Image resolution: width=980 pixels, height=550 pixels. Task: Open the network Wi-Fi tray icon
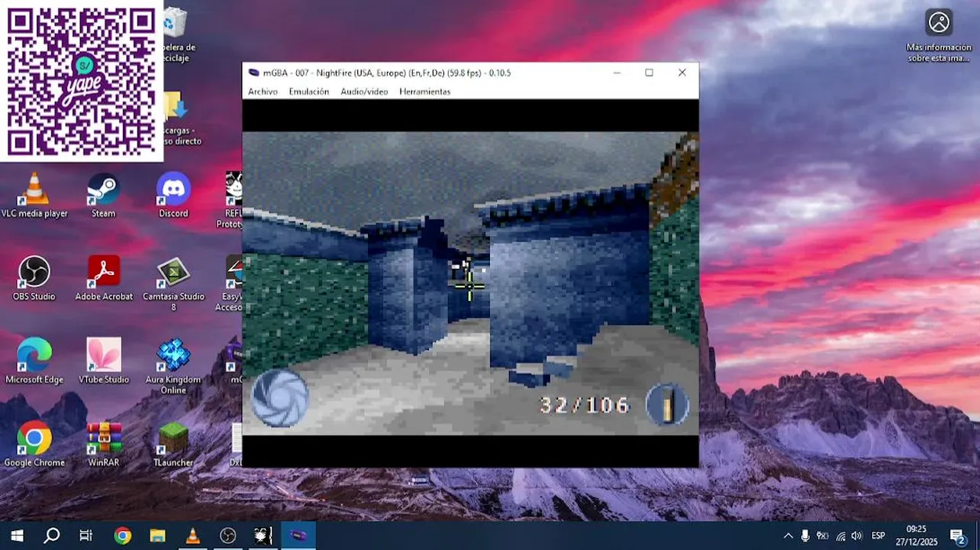(840, 535)
